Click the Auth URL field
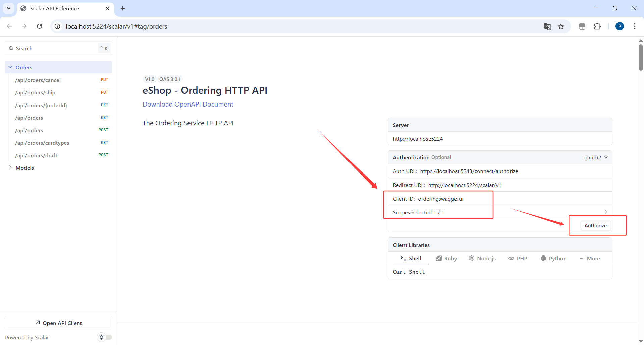 pos(500,171)
